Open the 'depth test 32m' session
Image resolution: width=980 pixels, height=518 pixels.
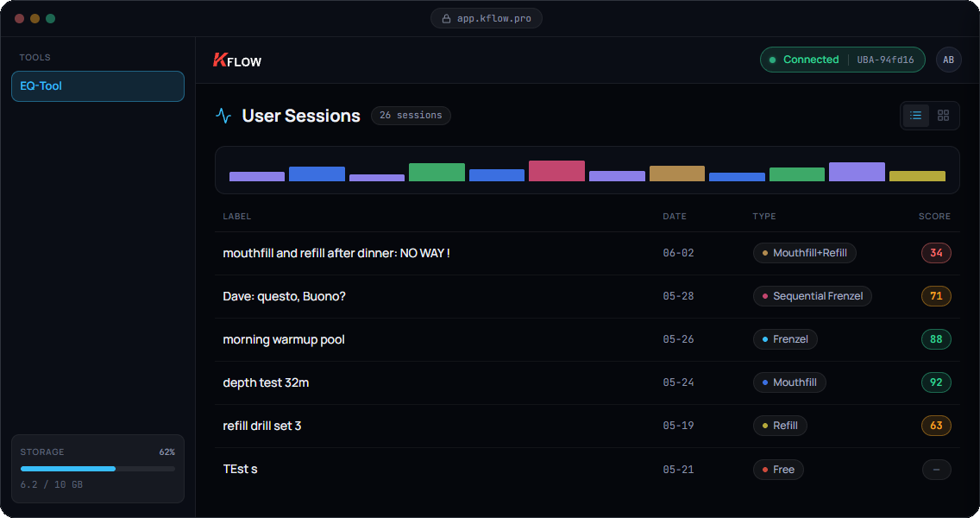587,382
